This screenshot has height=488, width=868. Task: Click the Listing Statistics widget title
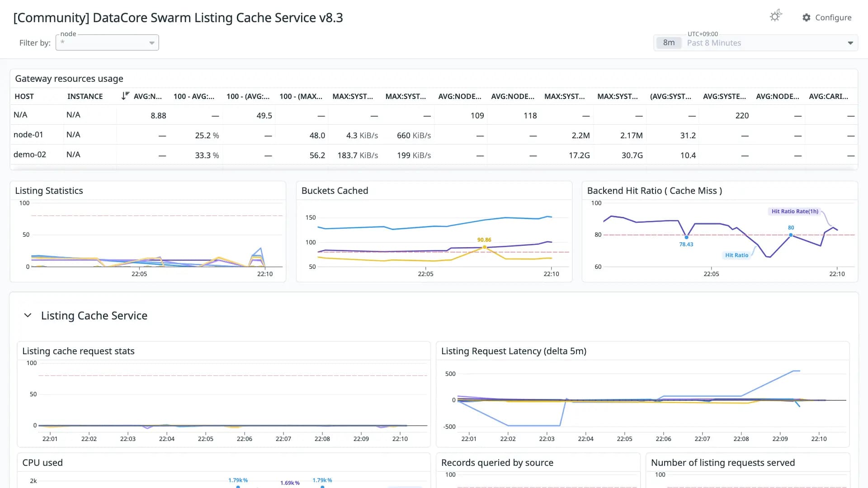[49, 191]
